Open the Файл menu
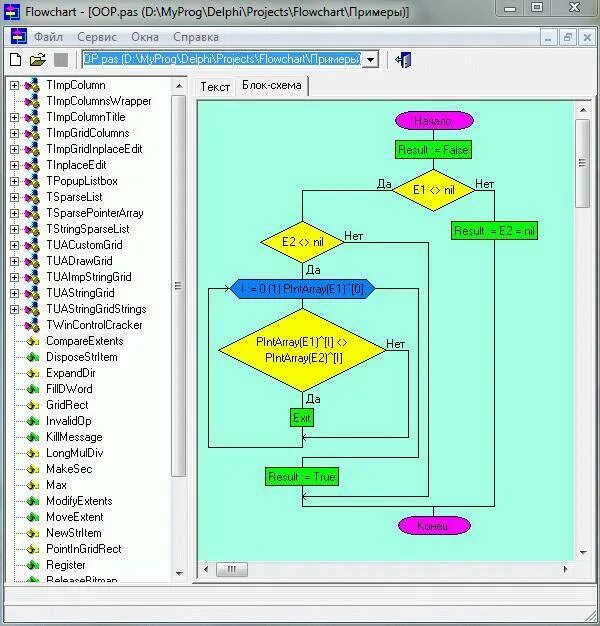This screenshot has width=600, height=626. 48,37
